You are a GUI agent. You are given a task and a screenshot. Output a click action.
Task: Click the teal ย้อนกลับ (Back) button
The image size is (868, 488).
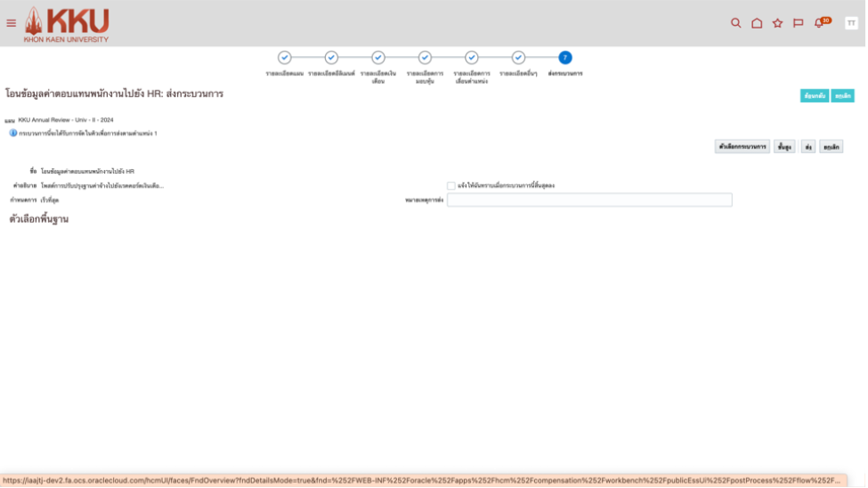[814, 95]
